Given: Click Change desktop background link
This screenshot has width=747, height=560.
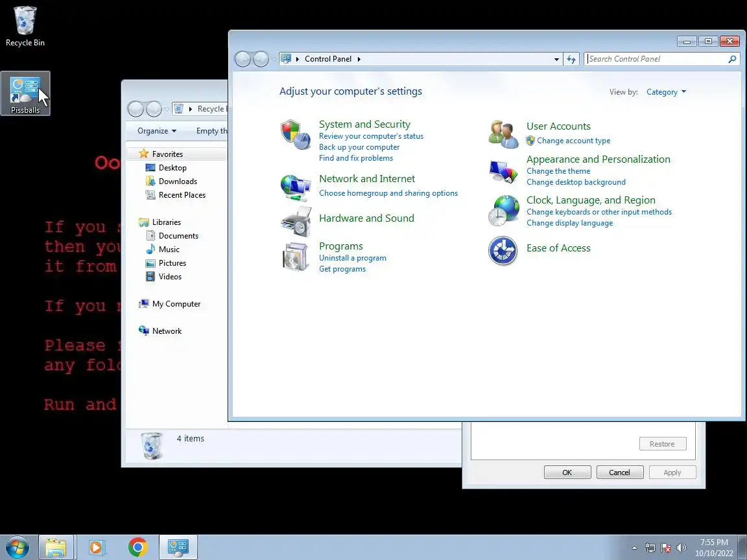Looking at the screenshot, I should coord(576,182).
